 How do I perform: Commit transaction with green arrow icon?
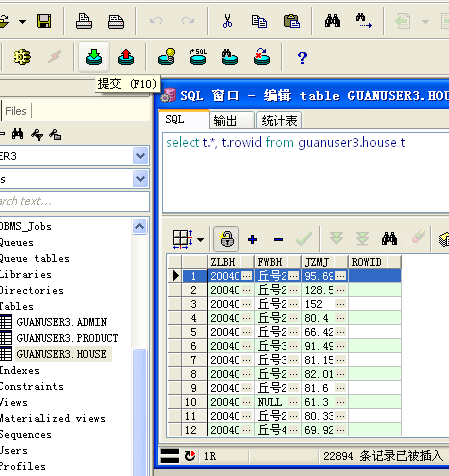(94, 57)
